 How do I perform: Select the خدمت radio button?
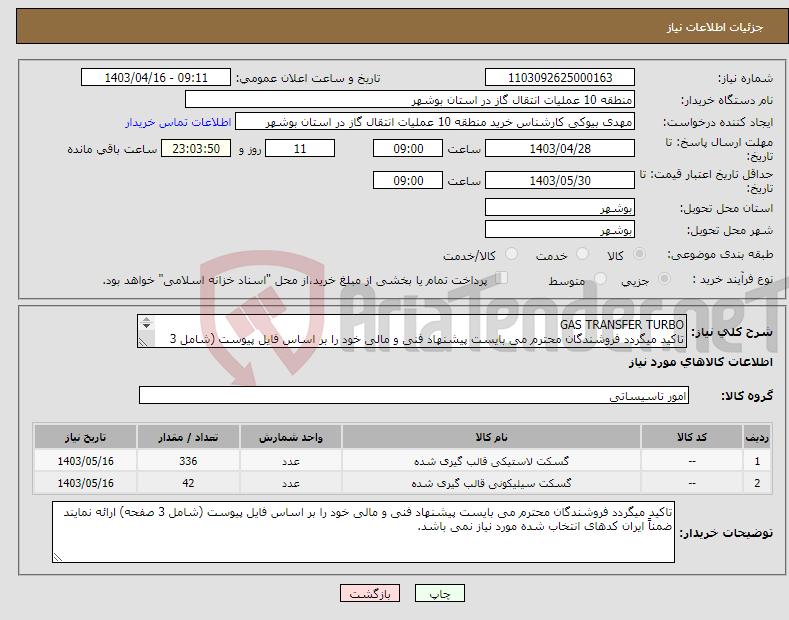click(x=582, y=254)
